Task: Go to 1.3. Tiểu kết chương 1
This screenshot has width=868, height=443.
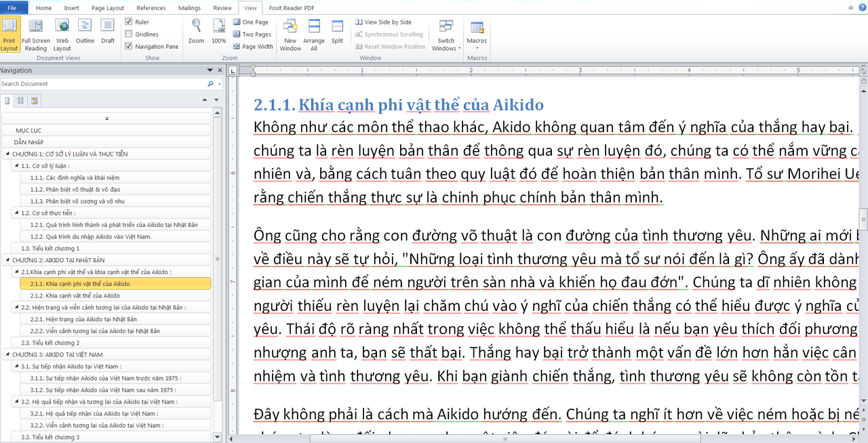Action: (x=111, y=249)
